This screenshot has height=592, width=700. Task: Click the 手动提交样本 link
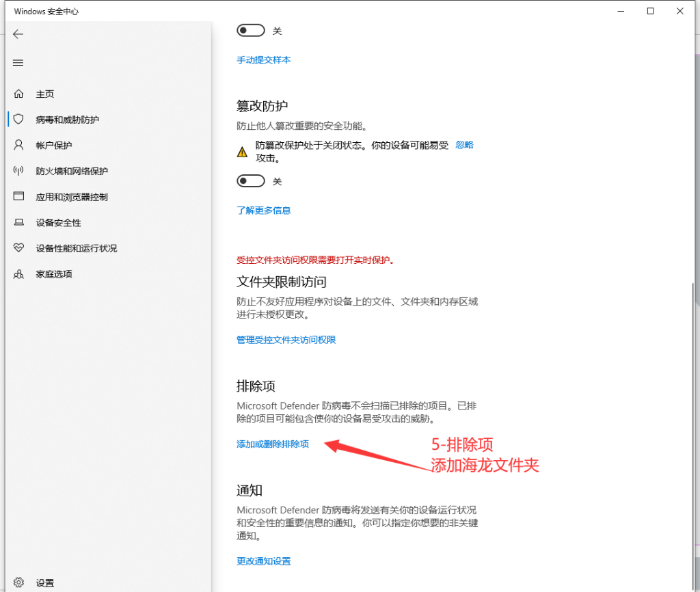[263, 60]
